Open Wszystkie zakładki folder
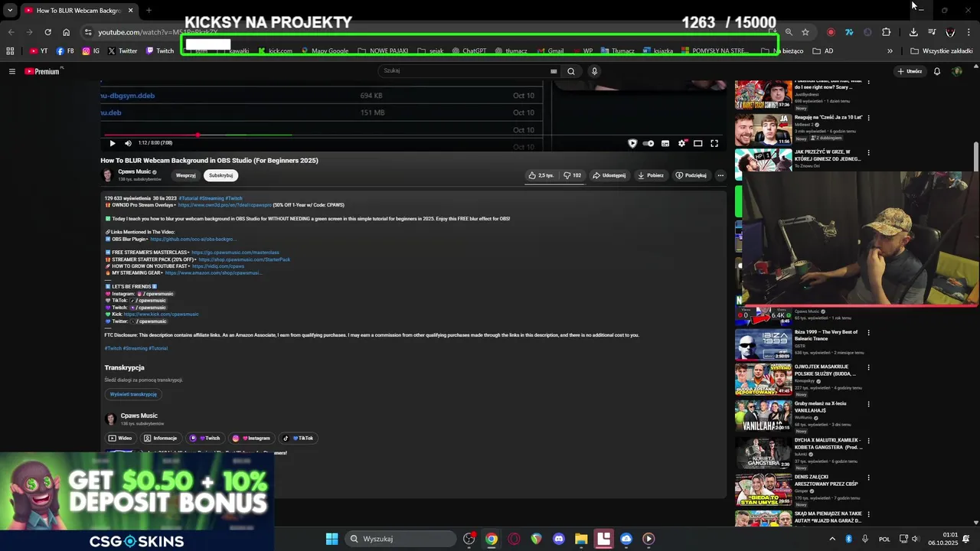Image resolution: width=980 pixels, height=551 pixels. (942, 51)
